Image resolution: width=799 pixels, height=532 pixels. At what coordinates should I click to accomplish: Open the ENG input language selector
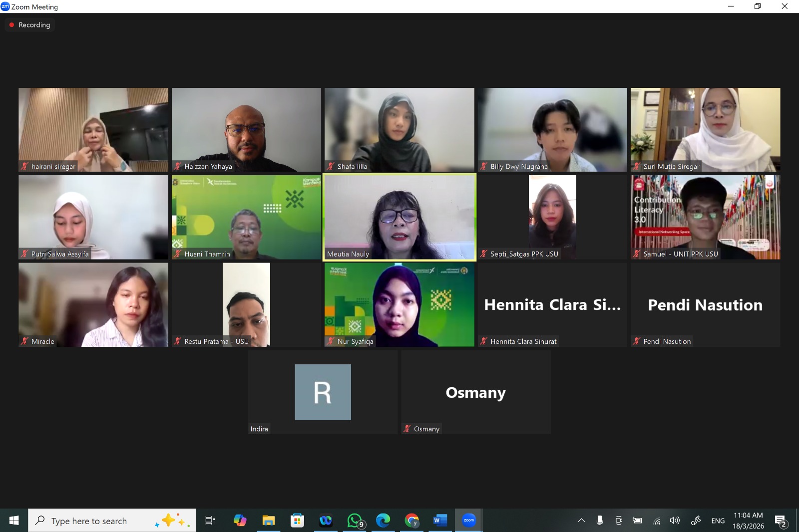[x=718, y=521]
